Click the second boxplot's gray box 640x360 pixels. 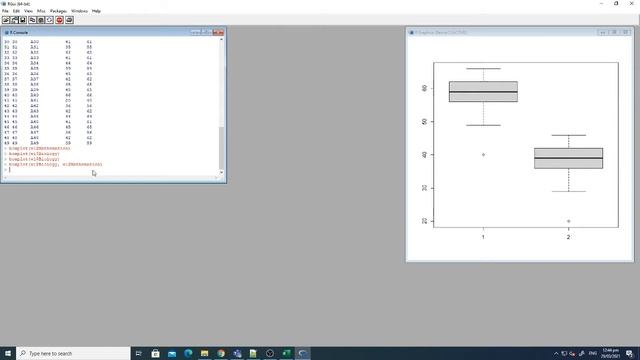(x=569, y=158)
